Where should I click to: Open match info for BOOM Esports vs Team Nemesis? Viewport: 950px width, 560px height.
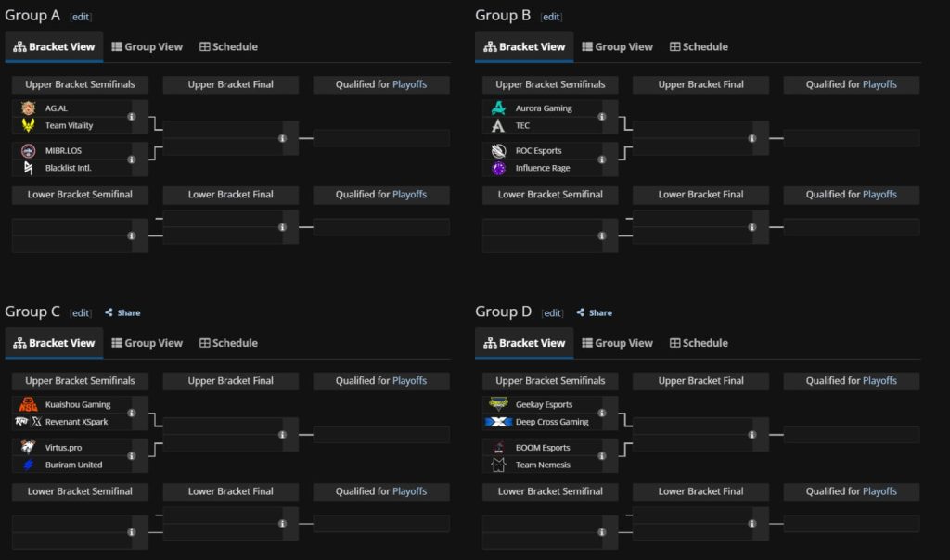(601, 456)
